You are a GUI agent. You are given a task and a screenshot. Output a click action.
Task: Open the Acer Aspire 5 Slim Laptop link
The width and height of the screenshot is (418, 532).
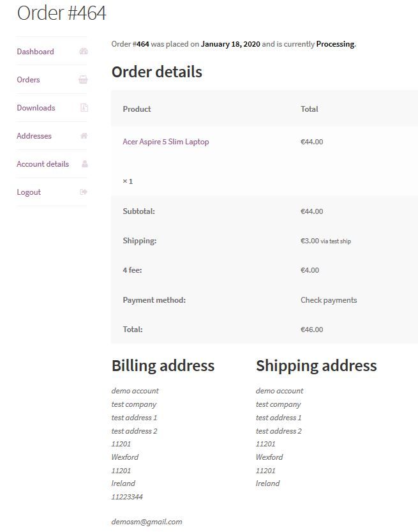coord(165,142)
